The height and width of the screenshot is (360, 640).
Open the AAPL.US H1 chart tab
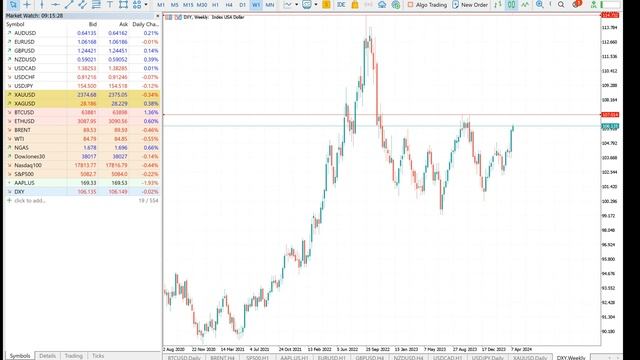tap(294, 358)
